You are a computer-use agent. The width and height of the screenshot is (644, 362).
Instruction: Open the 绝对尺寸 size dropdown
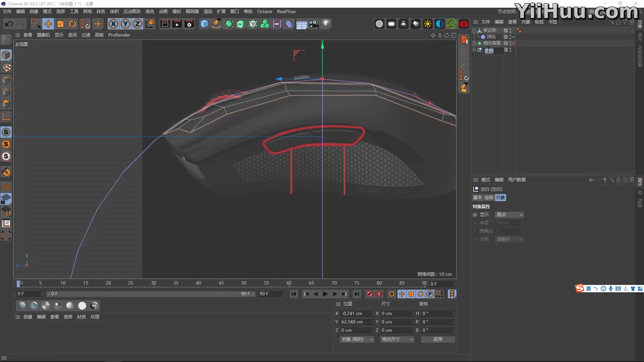(397, 339)
